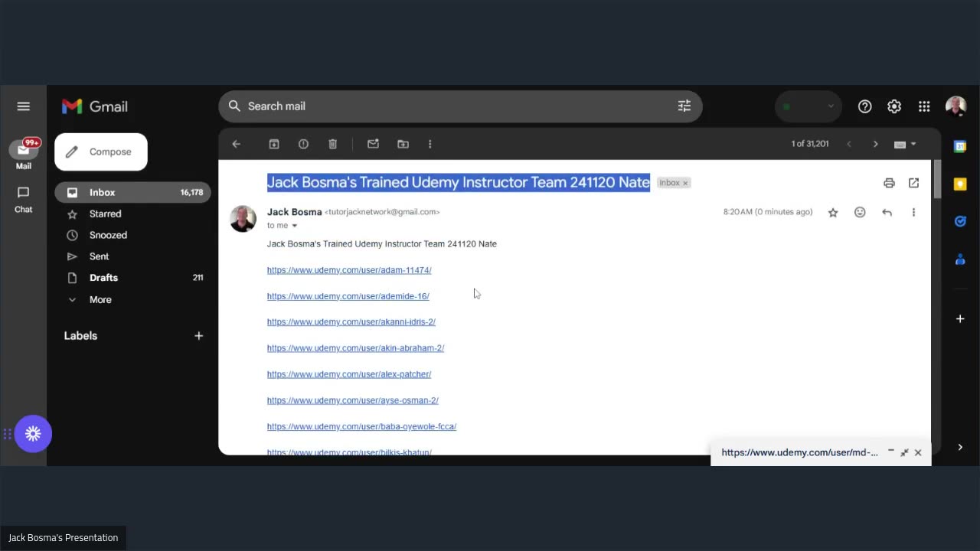
Task: Open the Settings gear icon
Action: [x=894, y=106]
